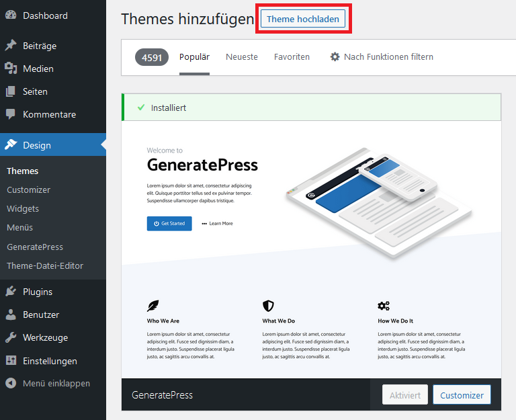Click the gear icon next to feature filter
This screenshot has height=420, width=516.
pyautogui.click(x=335, y=56)
